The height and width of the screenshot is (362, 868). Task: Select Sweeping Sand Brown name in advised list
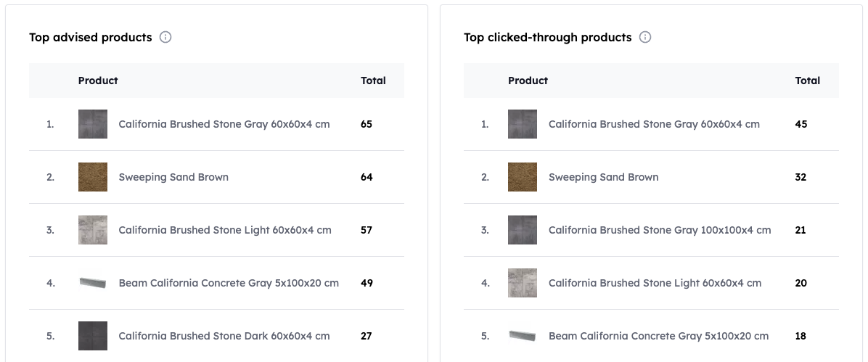(x=173, y=177)
